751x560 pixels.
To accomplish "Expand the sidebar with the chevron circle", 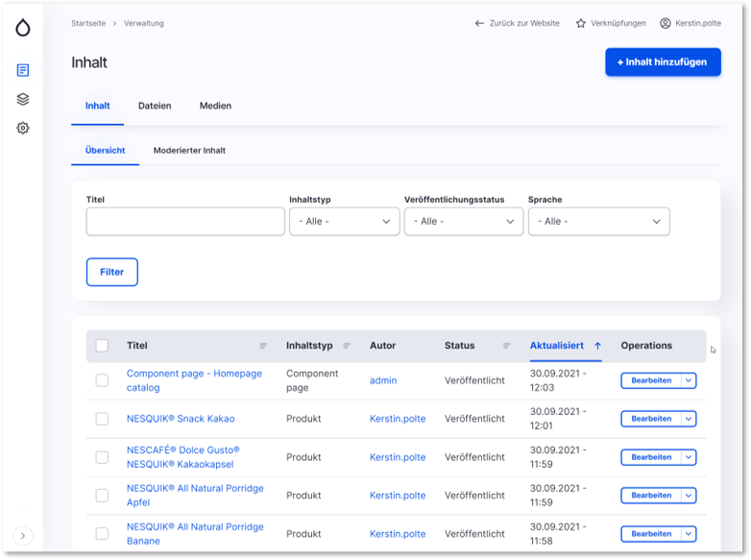I will 22,536.
